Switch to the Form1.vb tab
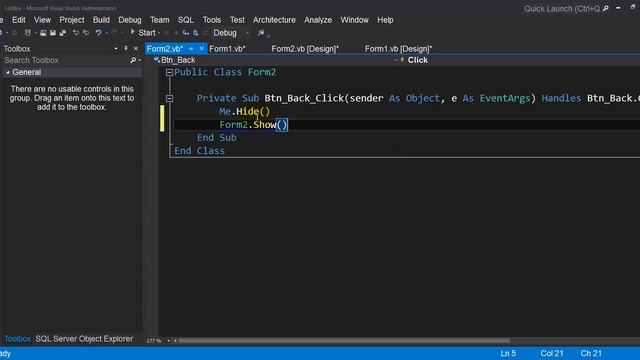 pyautogui.click(x=227, y=49)
